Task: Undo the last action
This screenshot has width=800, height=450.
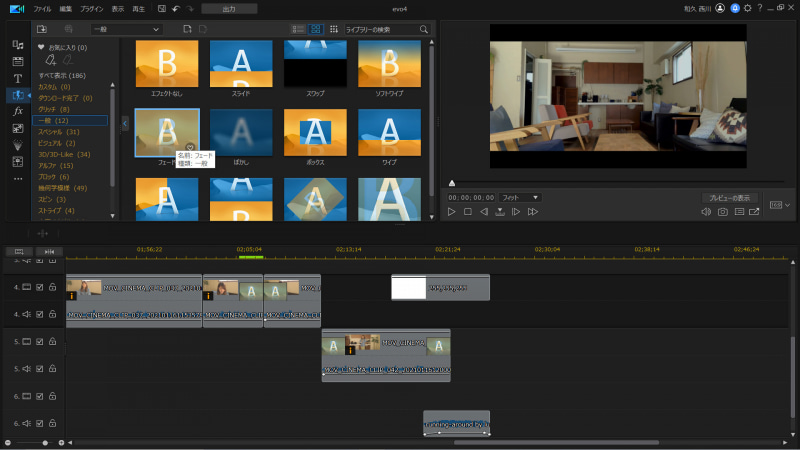Action: (176, 9)
